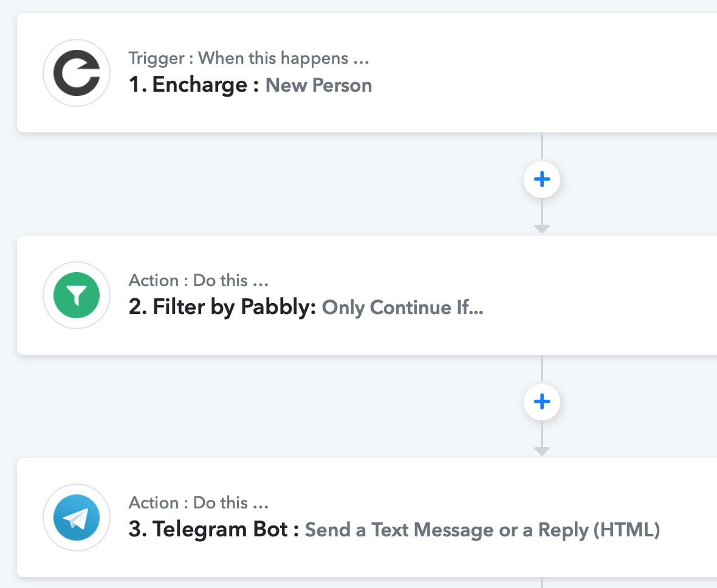Click "Action : Do this ..." on Filter step
The image size is (717, 588).
pyautogui.click(x=199, y=280)
